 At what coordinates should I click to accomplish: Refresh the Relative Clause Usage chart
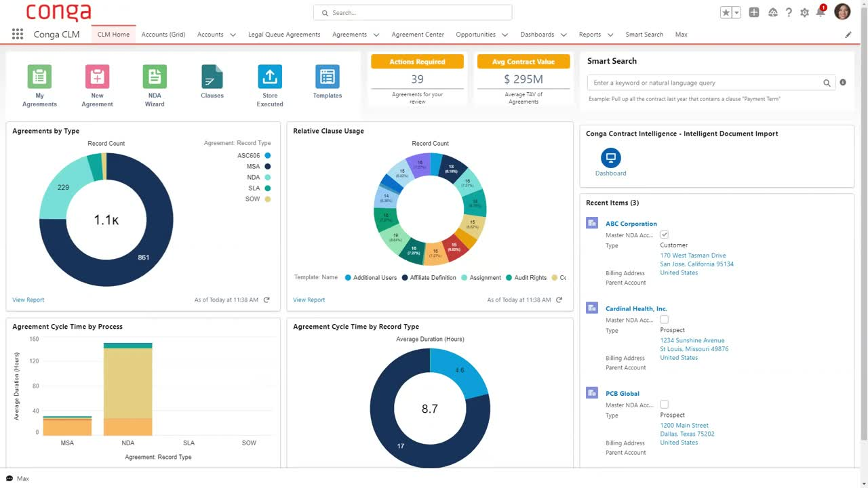point(559,300)
